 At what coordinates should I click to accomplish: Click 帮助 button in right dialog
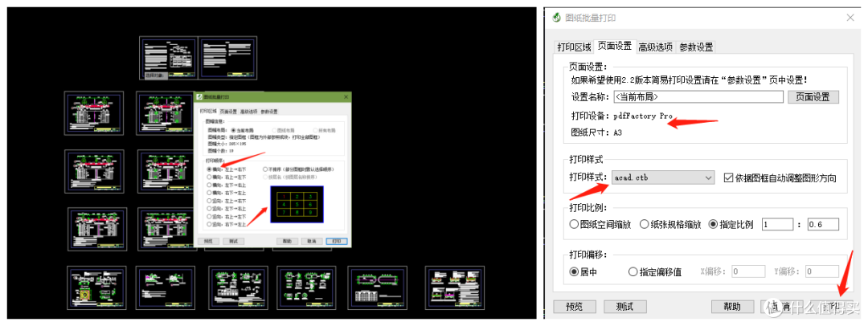click(x=732, y=307)
